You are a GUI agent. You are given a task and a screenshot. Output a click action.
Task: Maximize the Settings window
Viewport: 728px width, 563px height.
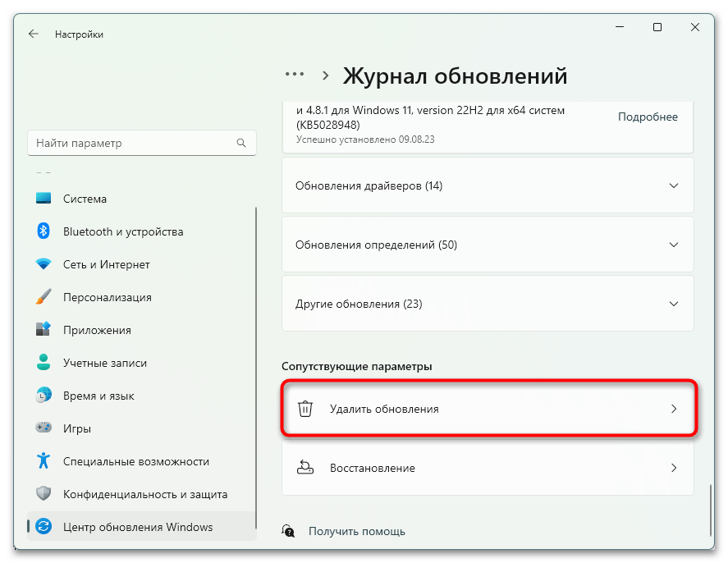[657, 27]
